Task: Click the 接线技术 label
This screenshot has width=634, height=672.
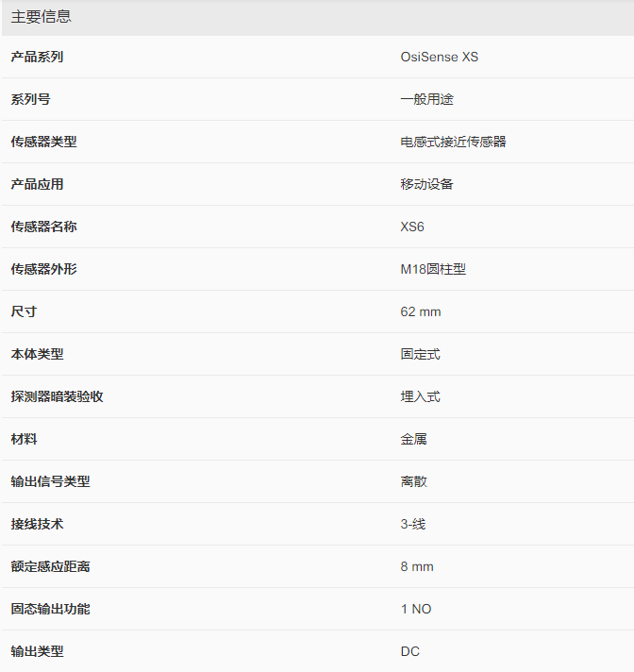Action: (x=38, y=524)
